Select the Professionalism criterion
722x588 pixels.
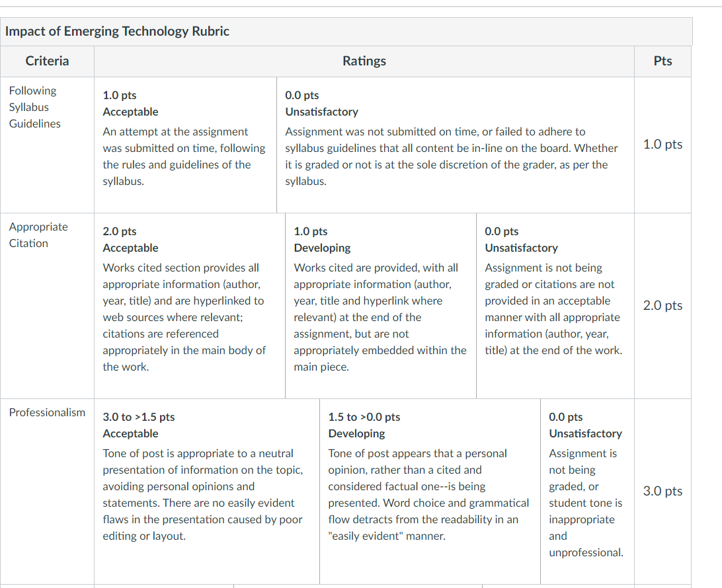click(47, 413)
